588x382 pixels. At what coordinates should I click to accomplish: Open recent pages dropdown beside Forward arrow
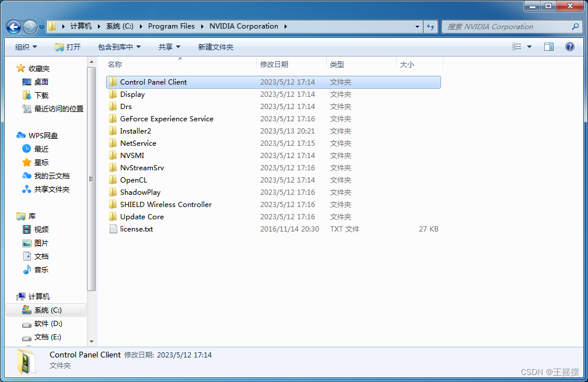pyautogui.click(x=41, y=27)
